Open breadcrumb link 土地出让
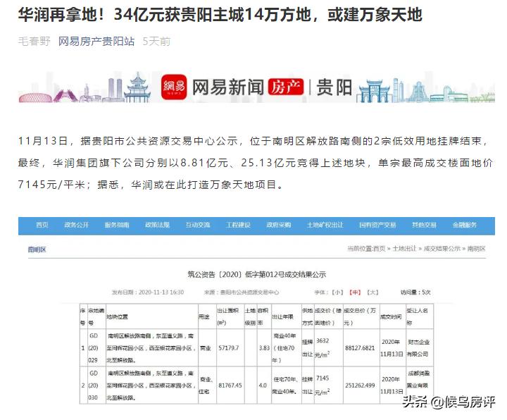 click(404, 249)
